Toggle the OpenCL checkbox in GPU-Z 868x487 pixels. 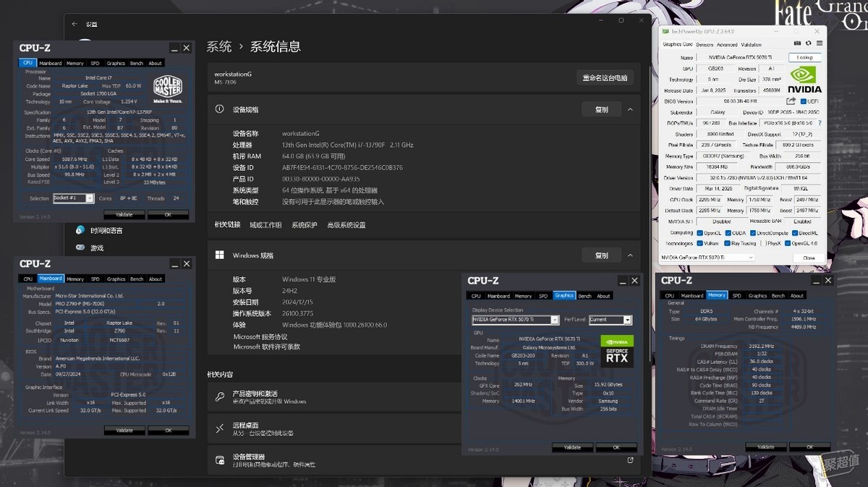coord(699,233)
